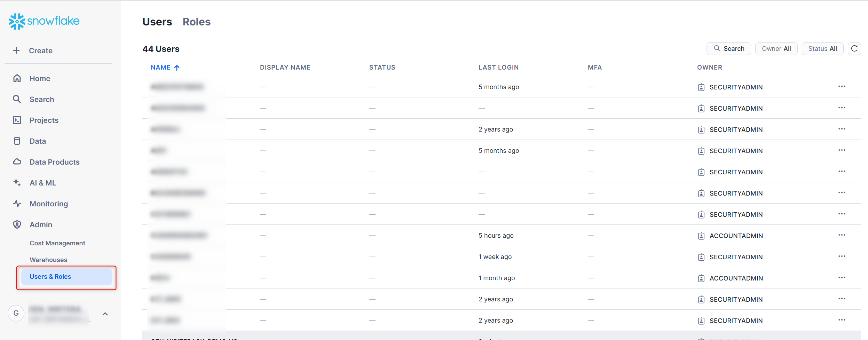The height and width of the screenshot is (340, 868).
Task: Open the Owner All filter dropdown
Action: (x=776, y=49)
